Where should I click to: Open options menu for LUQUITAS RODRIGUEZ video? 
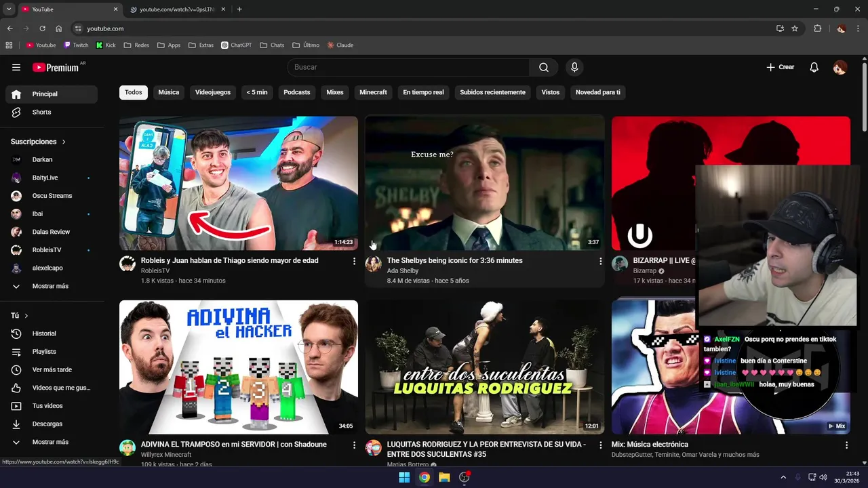pos(600,445)
